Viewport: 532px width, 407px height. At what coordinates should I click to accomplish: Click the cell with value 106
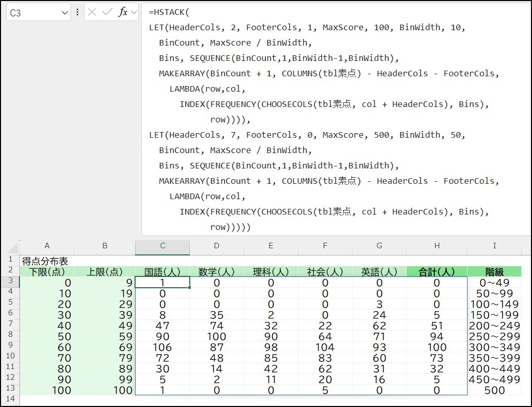tap(162, 347)
